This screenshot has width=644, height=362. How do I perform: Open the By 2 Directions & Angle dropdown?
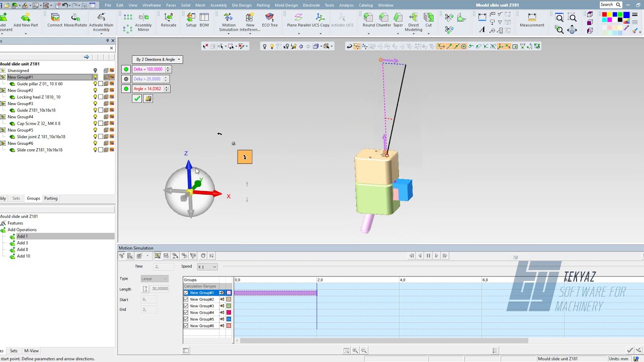click(157, 59)
